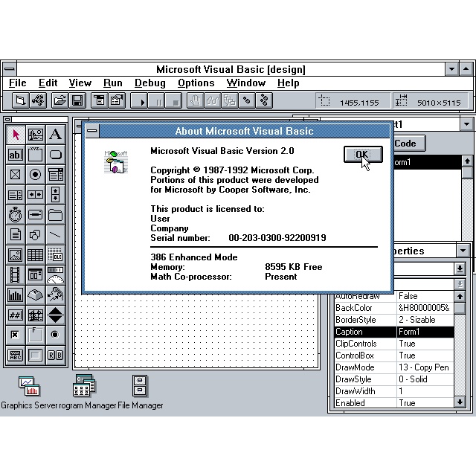The height and width of the screenshot is (476, 476).
Task: Select the Timer tool (stopwatch icon)
Action: click(x=16, y=215)
